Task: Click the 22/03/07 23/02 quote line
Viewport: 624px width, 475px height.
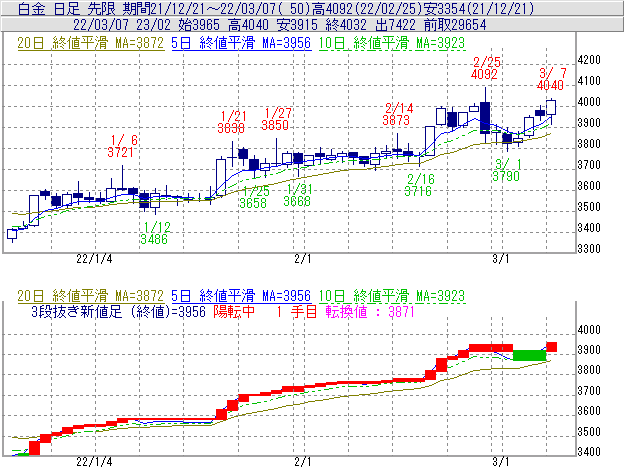Action: 279,25
